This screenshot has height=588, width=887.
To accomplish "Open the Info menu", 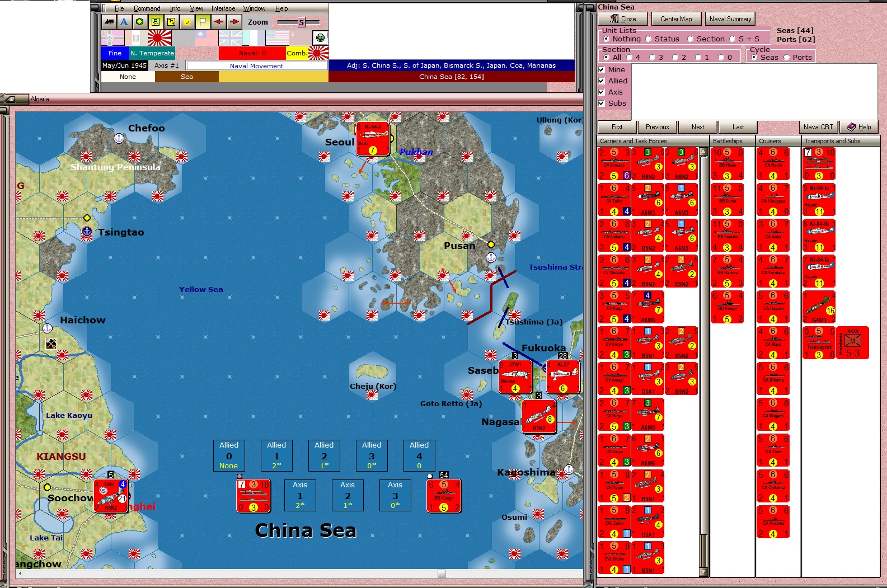I will click(x=175, y=8).
